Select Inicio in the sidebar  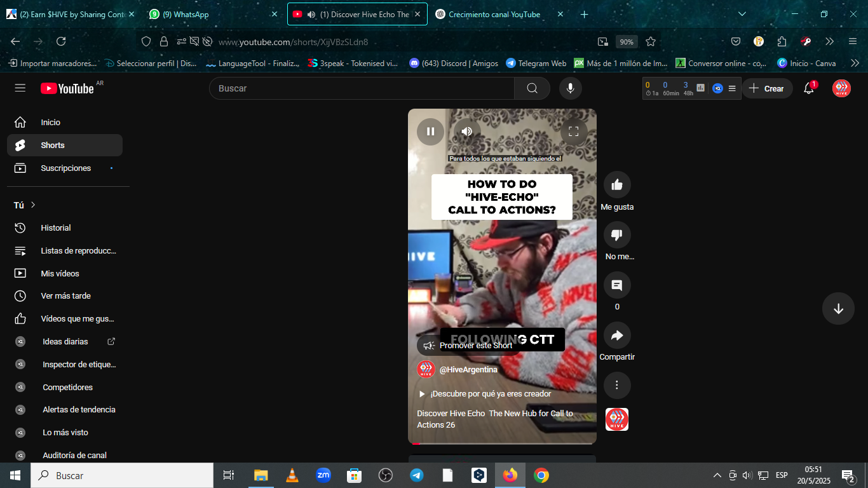pos(65,123)
